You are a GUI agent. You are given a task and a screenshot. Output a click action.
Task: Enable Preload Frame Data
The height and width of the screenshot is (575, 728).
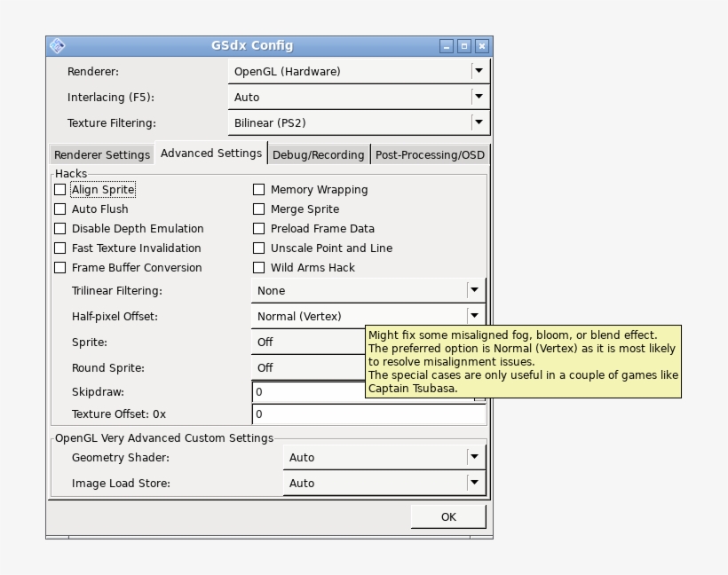click(x=259, y=229)
